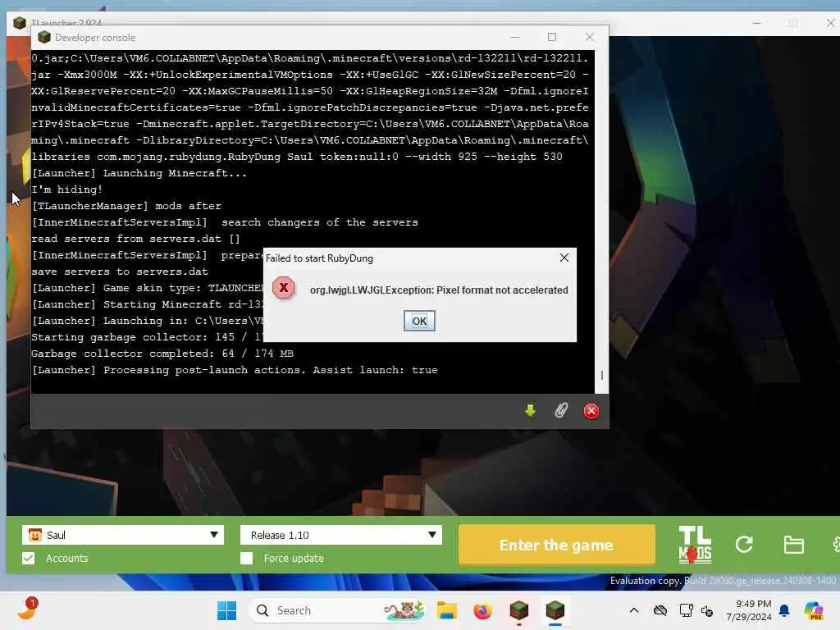Click the muted volume tray icon

click(x=707, y=610)
